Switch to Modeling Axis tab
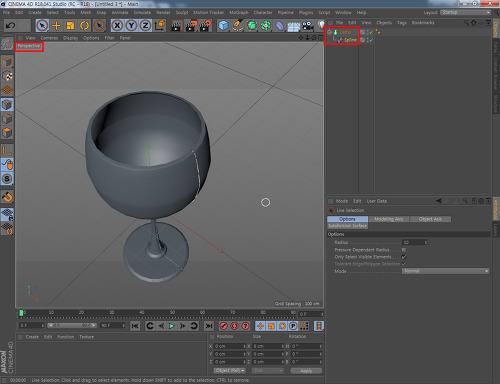 pyautogui.click(x=389, y=219)
